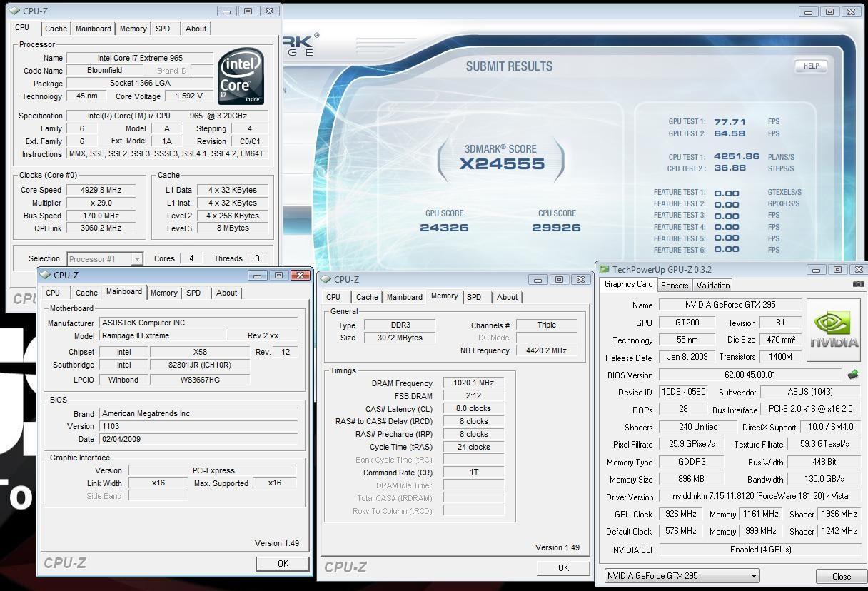Image resolution: width=868 pixels, height=591 pixels.
Task: Click the top CPU-Z window title icon
Action: pyautogui.click(x=14, y=11)
